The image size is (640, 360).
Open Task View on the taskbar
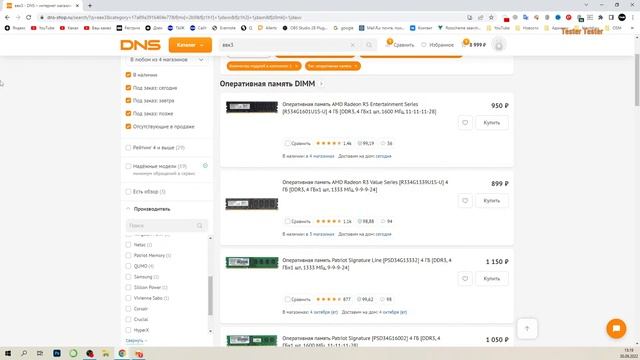[x=40, y=353]
